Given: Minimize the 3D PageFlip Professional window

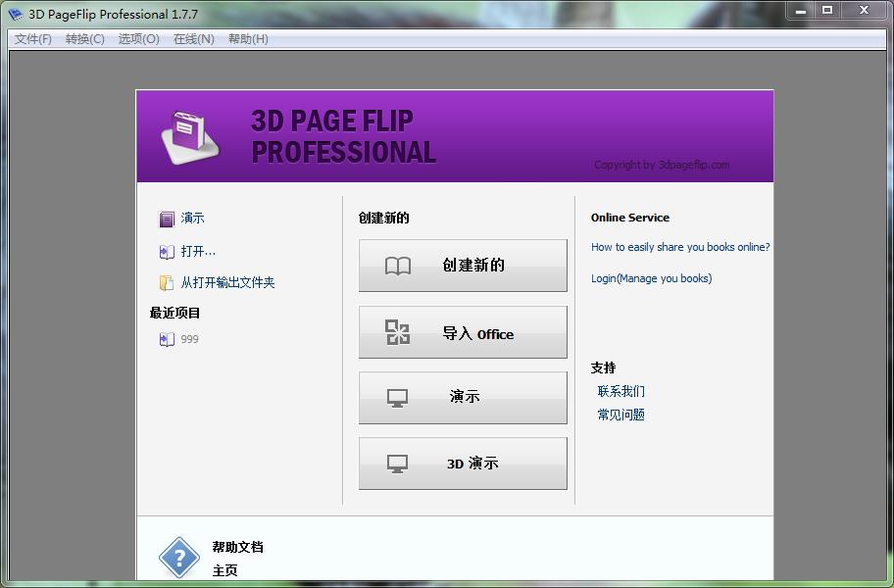Looking at the screenshot, I should click(801, 10).
